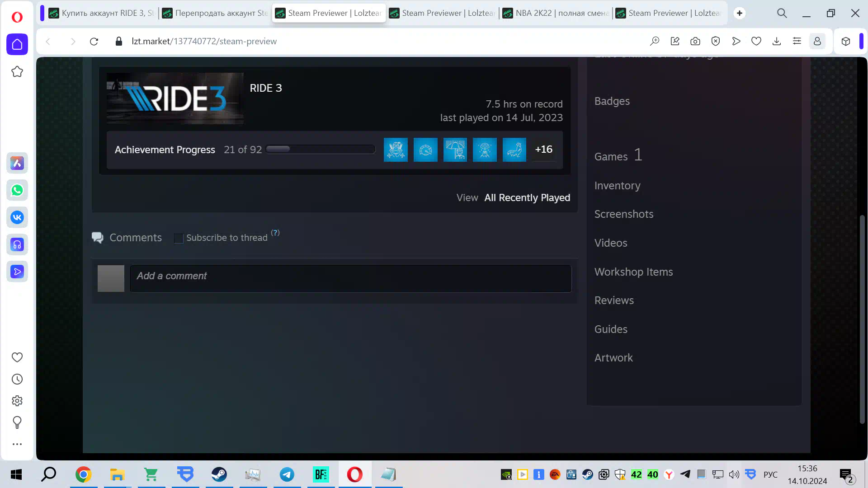Click the Add a comment field

point(351,278)
